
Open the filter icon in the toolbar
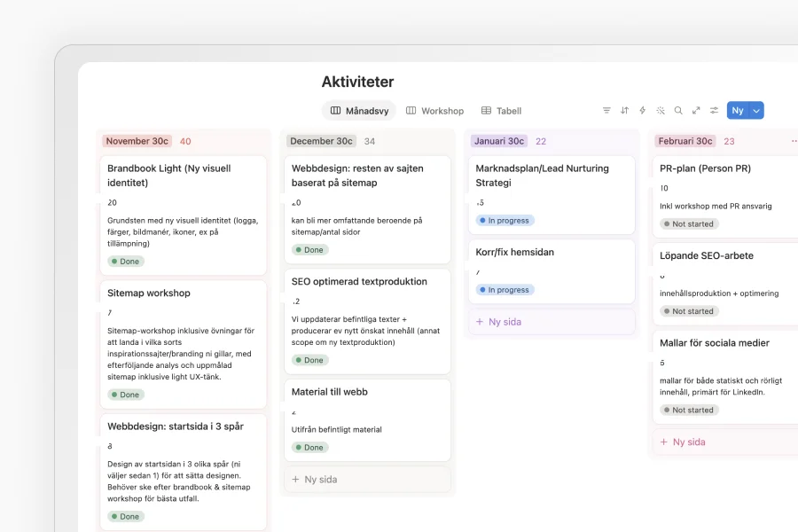tap(606, 111)
